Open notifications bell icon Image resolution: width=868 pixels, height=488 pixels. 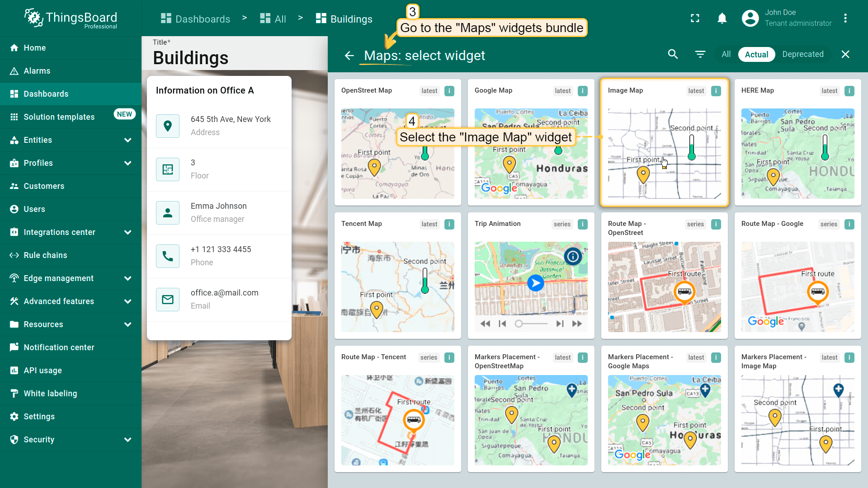(722, 18)
